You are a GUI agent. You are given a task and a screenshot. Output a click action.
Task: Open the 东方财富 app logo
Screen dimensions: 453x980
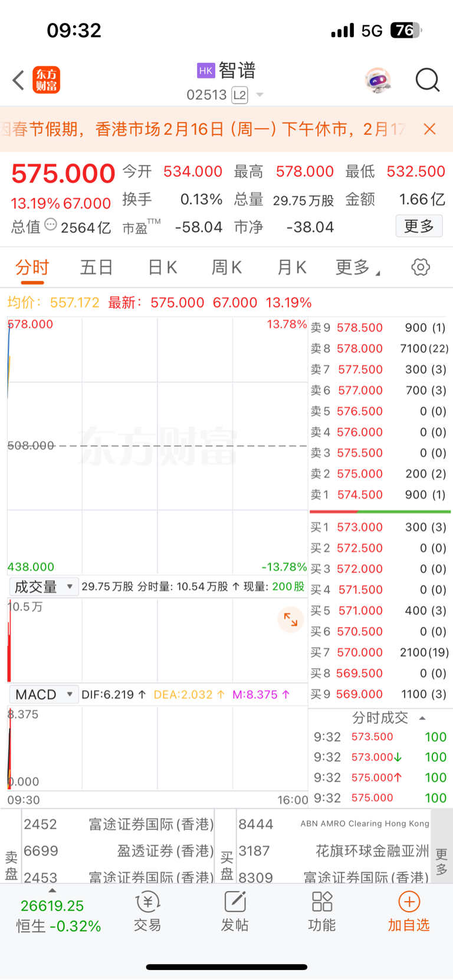click(47, 80)
